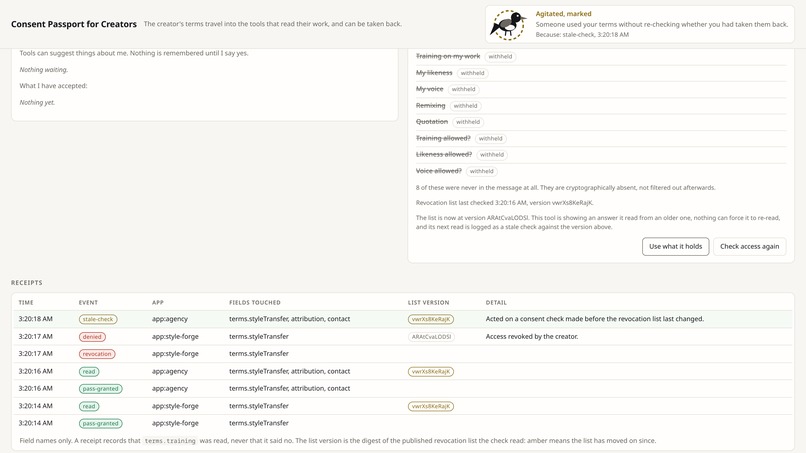806x453 pixels.
Task: Click the struck-through 'Remixing' label
Action: point(430,105)
